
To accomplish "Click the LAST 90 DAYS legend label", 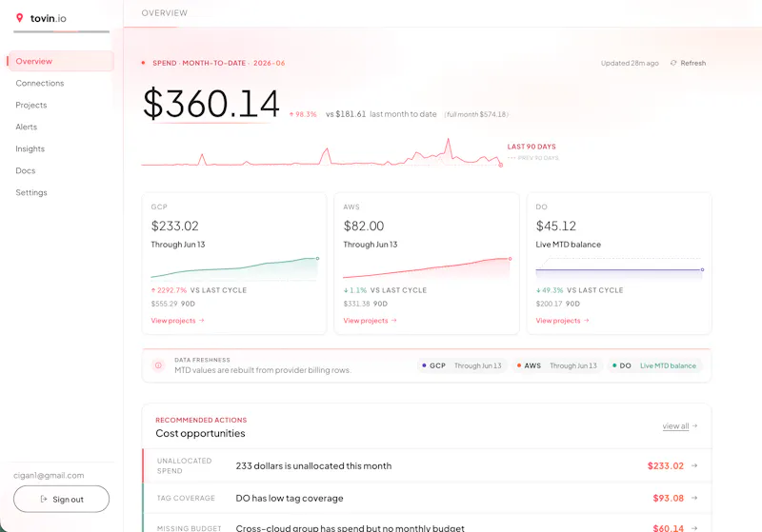I will tap(531, 147).
